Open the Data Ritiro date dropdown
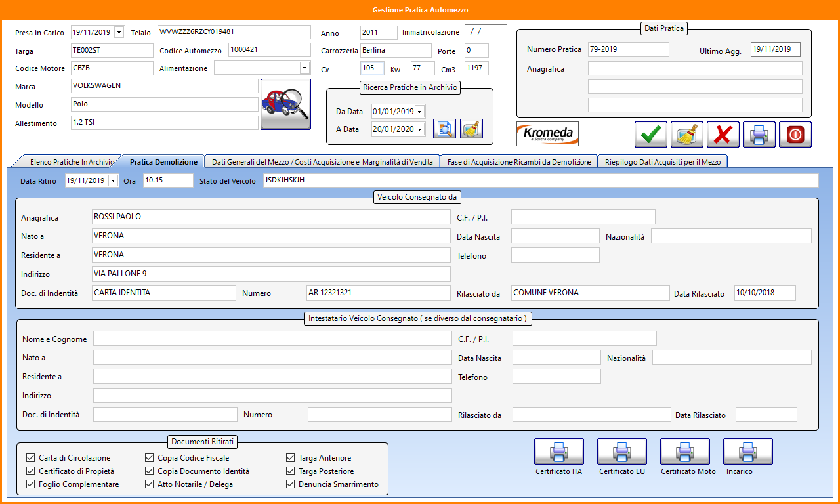This screenshot has width=840, height=504. coord(113,180)
